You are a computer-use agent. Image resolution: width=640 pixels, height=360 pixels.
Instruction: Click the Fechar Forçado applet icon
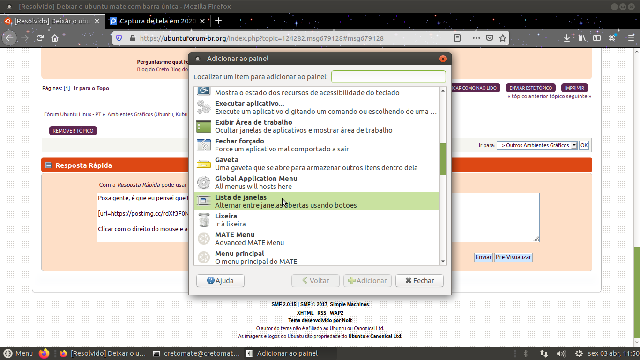[203, 145]
